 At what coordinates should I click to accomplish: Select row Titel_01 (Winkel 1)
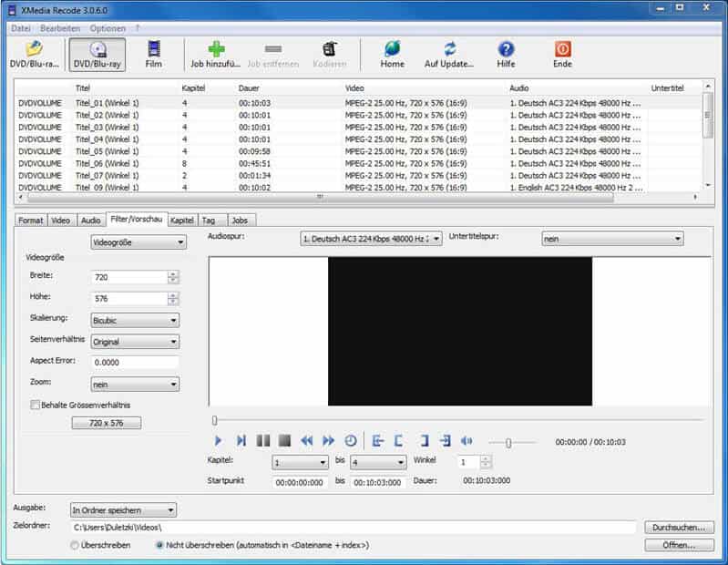point(357,103)
